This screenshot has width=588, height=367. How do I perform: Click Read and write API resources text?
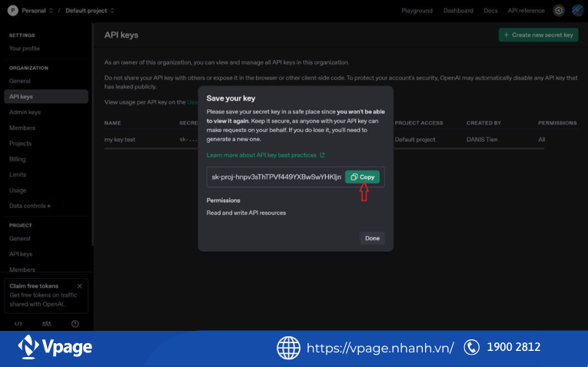246,213
